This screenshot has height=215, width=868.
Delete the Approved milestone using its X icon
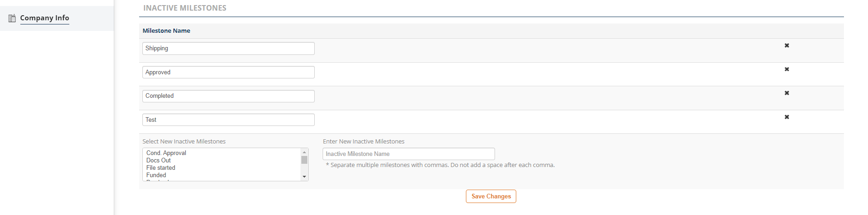[x=787, y=69]
